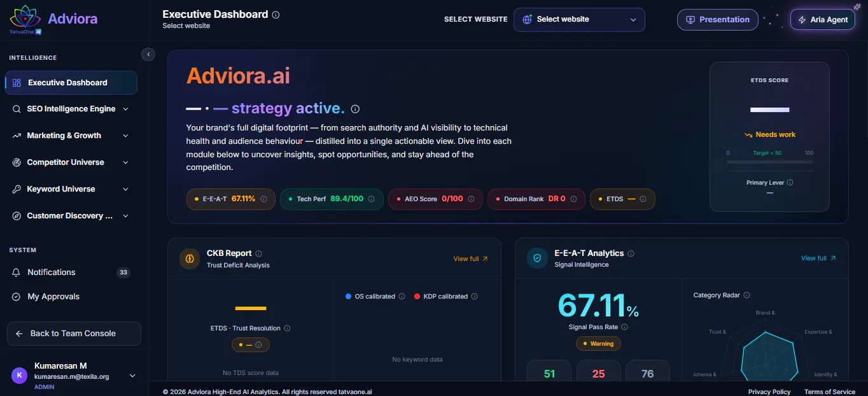This screenshot has height=396, width=868.
Task: Click the user avatar with letter K
Action: [19, 376]
